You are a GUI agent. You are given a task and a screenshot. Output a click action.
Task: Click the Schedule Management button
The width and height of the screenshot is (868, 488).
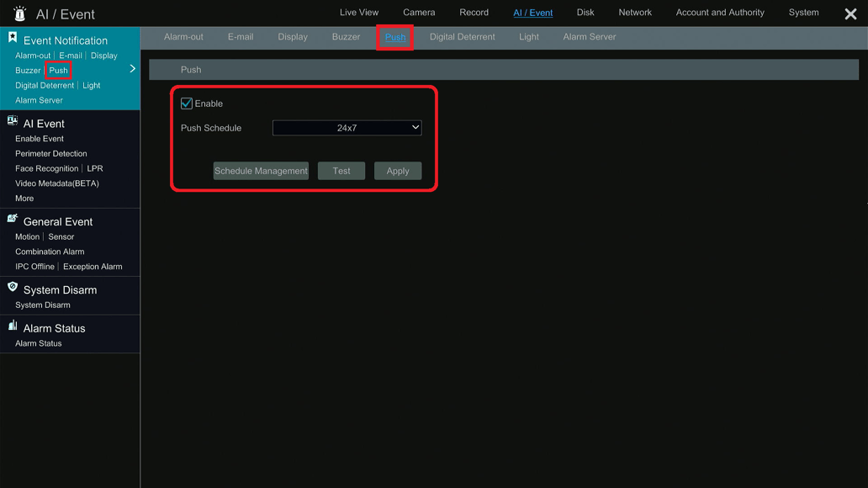coord(261,170)
